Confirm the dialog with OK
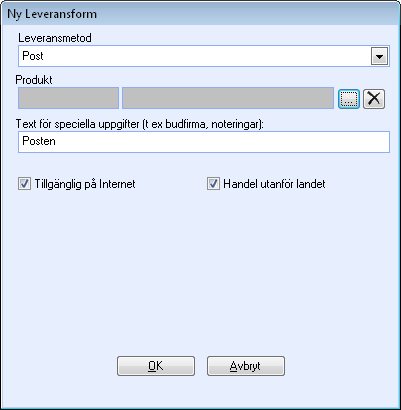This screenshot has width=401, height=410. point(156,366)
